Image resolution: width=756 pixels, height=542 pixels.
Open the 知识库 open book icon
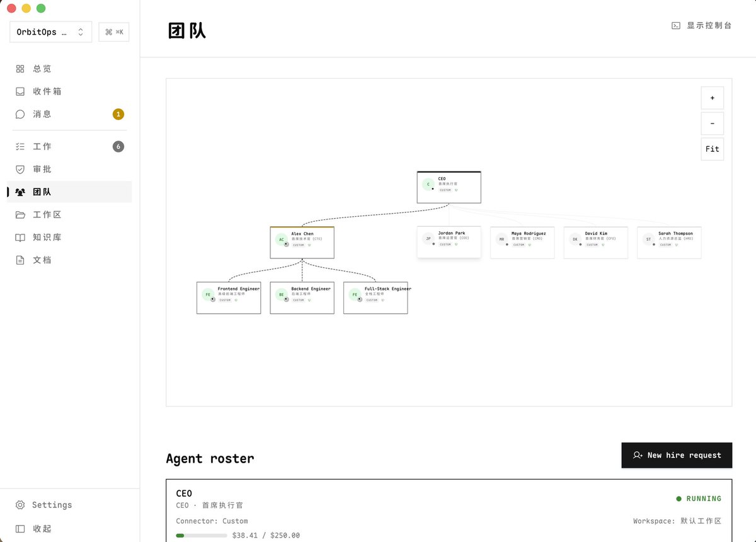point(20,237)
